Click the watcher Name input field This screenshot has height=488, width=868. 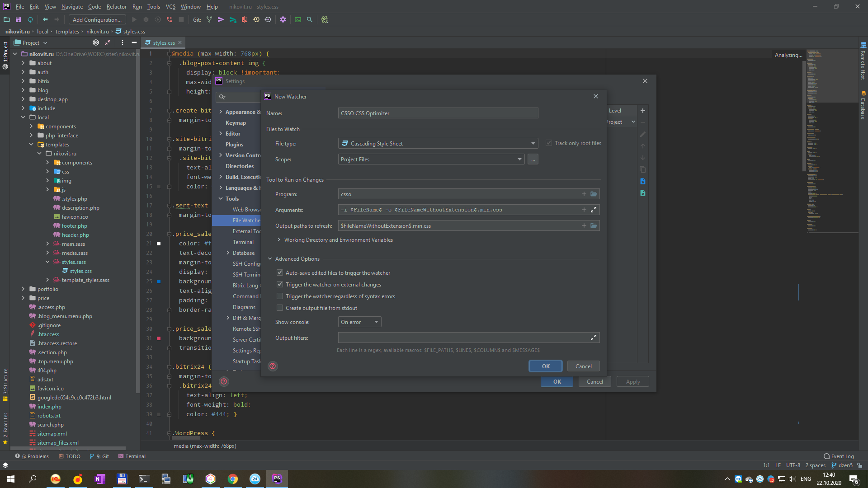click(438, 113)
